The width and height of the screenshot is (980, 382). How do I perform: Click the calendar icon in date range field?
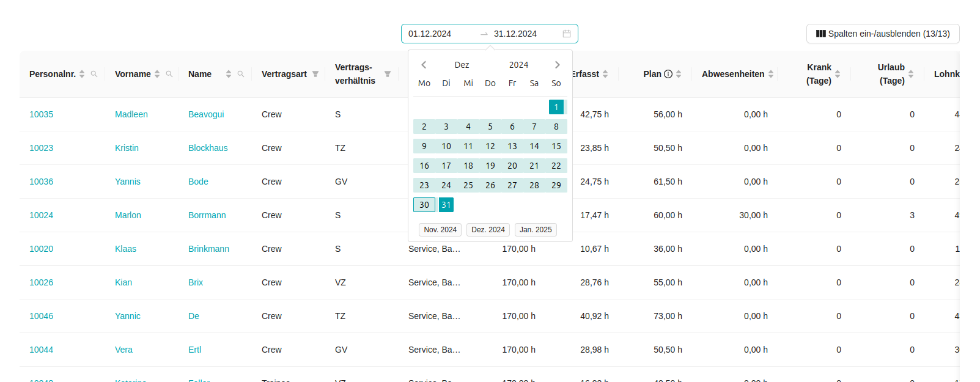566,34
